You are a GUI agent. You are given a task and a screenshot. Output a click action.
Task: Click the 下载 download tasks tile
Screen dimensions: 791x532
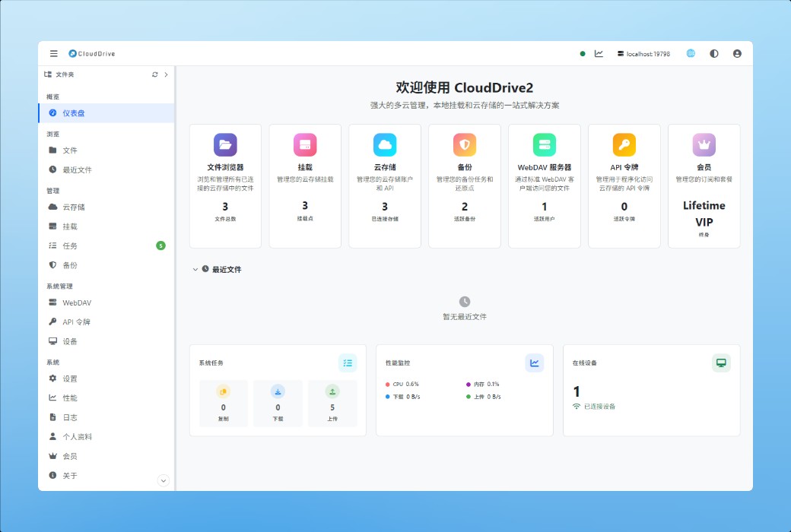278,404
